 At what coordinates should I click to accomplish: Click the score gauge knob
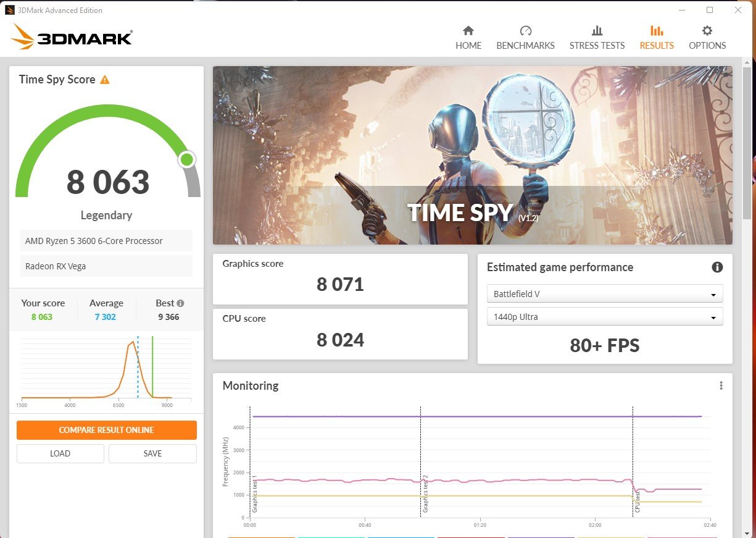[x=187, y=160]
